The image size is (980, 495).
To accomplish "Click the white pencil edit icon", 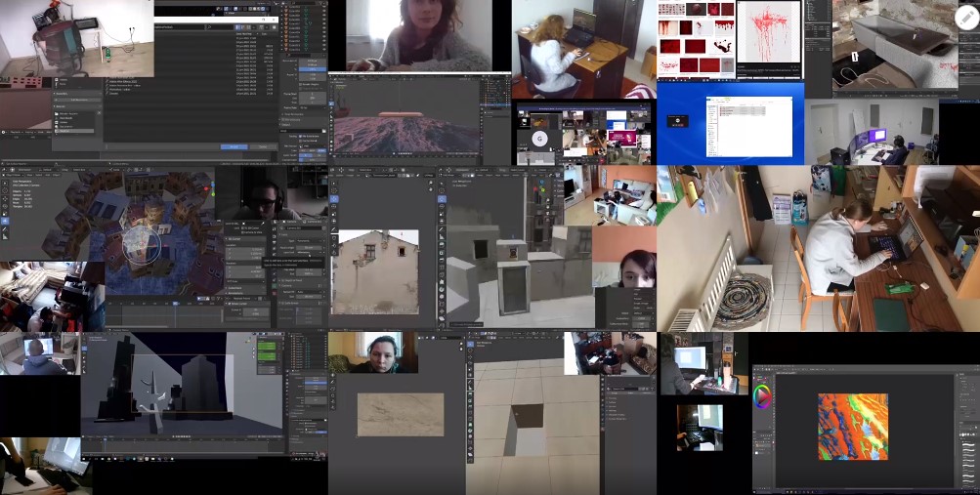I will click(x=966, y=19).
